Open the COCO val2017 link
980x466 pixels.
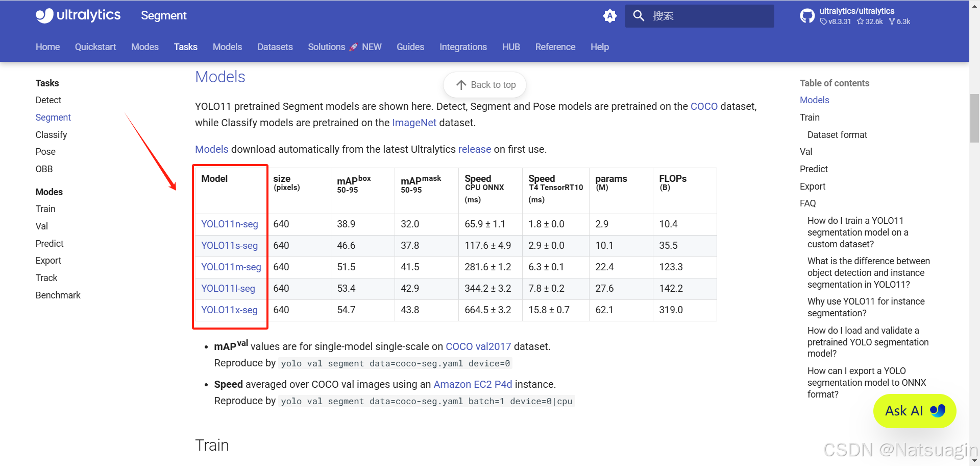pyautogui.click(x=478, y=346)
